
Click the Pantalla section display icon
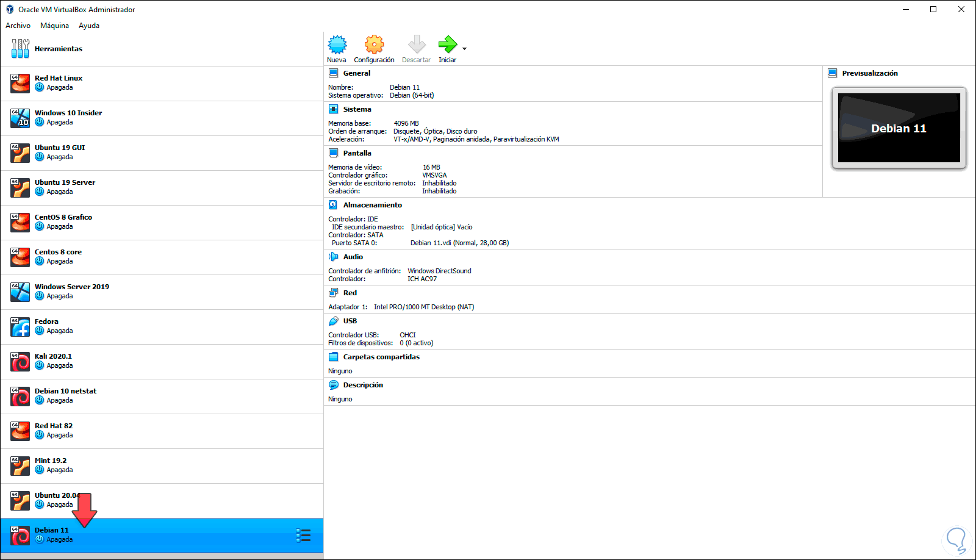click(334, 153)
